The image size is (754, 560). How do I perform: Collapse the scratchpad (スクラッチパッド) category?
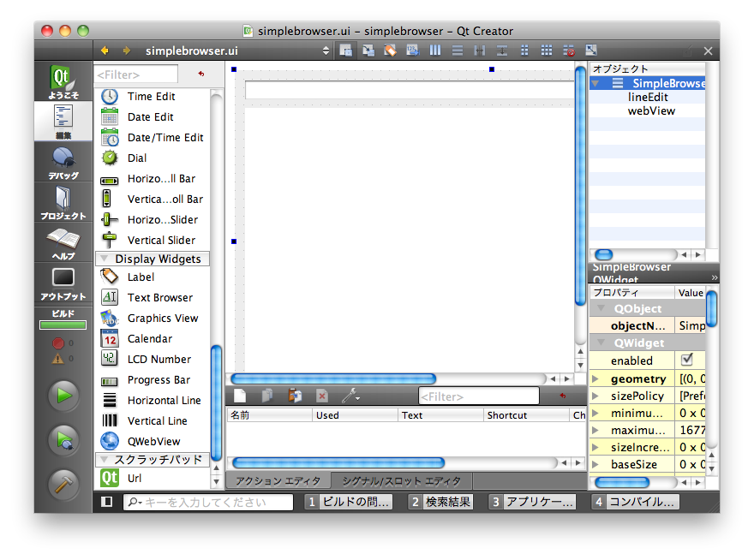(104, 460)
